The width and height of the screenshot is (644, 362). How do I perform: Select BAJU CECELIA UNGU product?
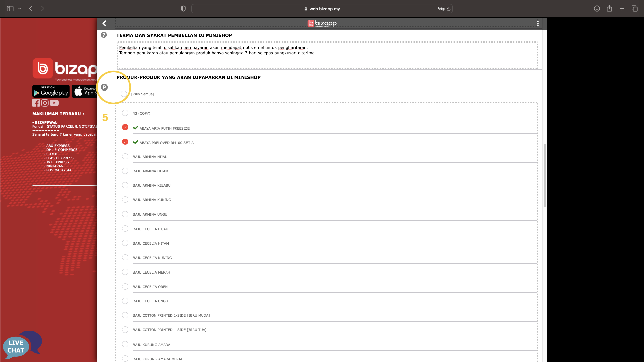125,301
